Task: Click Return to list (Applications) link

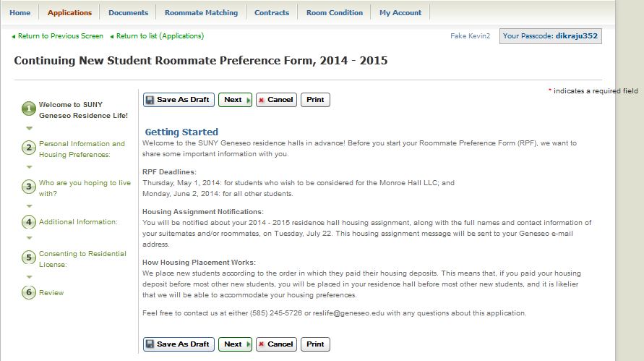Action: pos(160,35)
